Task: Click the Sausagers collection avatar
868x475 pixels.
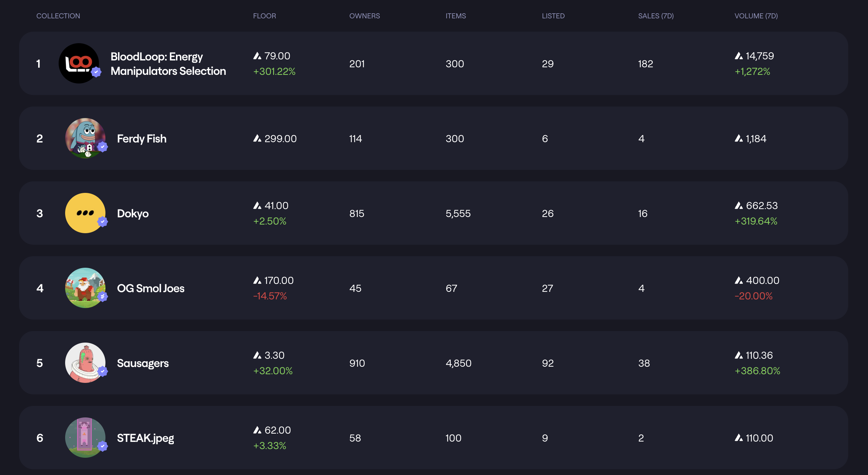Action: point(85,363)
